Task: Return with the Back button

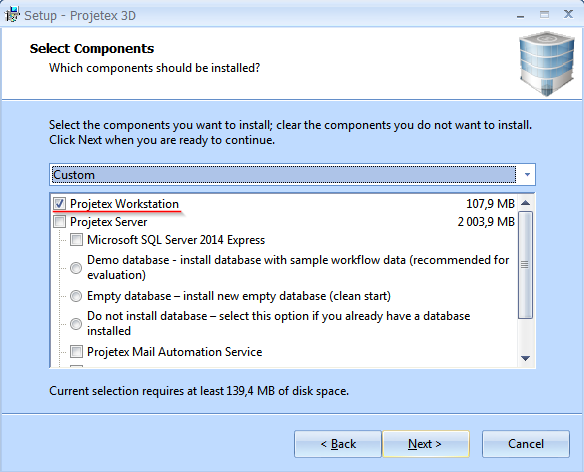Action: (x=338, y=444)
